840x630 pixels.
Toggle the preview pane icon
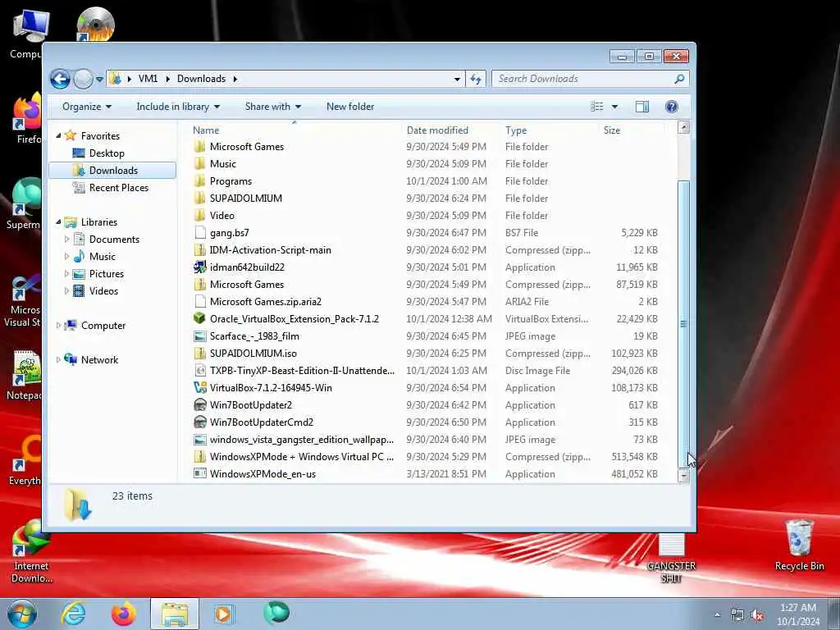pyautogui.click(x=641, y=107)
